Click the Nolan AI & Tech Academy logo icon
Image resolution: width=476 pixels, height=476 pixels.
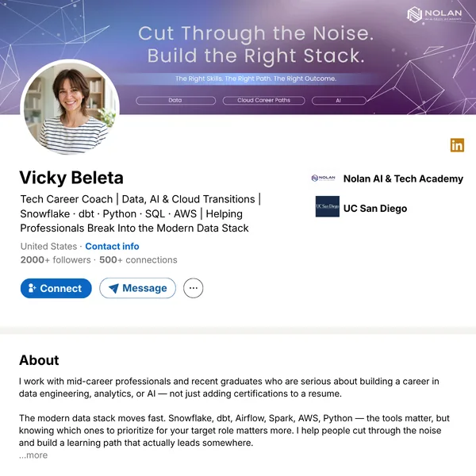324,178
